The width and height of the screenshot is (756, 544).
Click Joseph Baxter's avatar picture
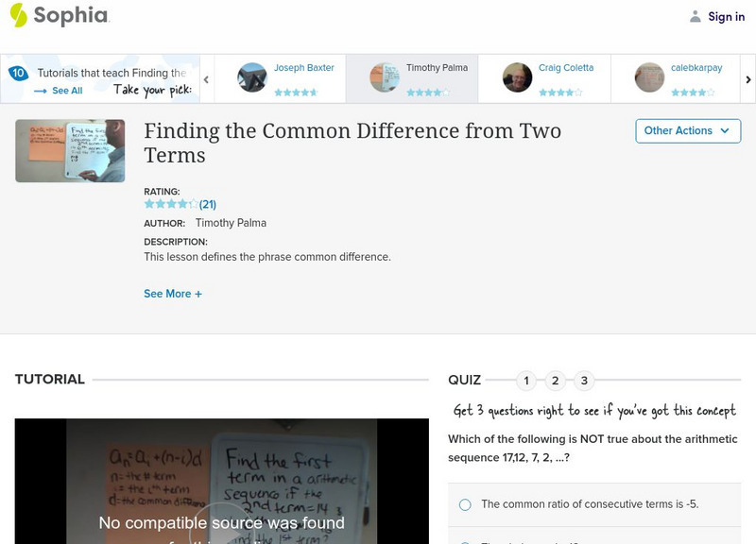[x=252, y=77]
